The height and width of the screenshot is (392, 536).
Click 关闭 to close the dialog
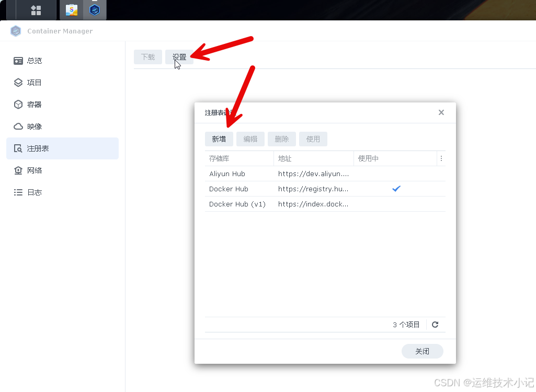pos(422,351)
